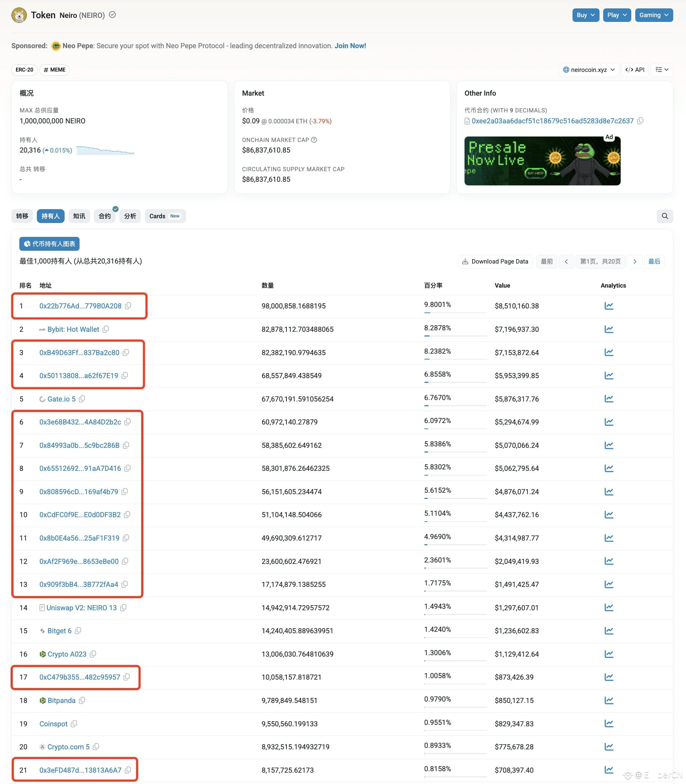The height and width of the screenshot is (784, 686).
Task: Switch to the 分析 tab
Action: click(130, 216)
